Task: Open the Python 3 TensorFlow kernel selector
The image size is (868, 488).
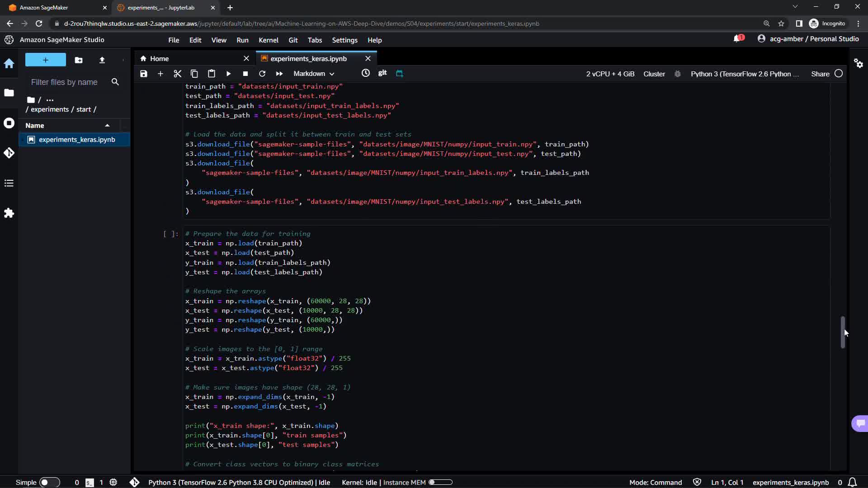Action: 744,74
